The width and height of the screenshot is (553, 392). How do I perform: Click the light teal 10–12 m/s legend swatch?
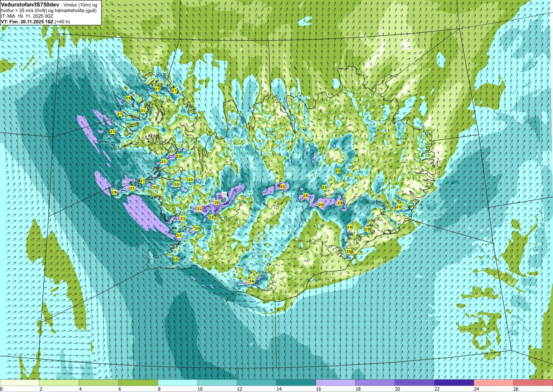[217, 383]
